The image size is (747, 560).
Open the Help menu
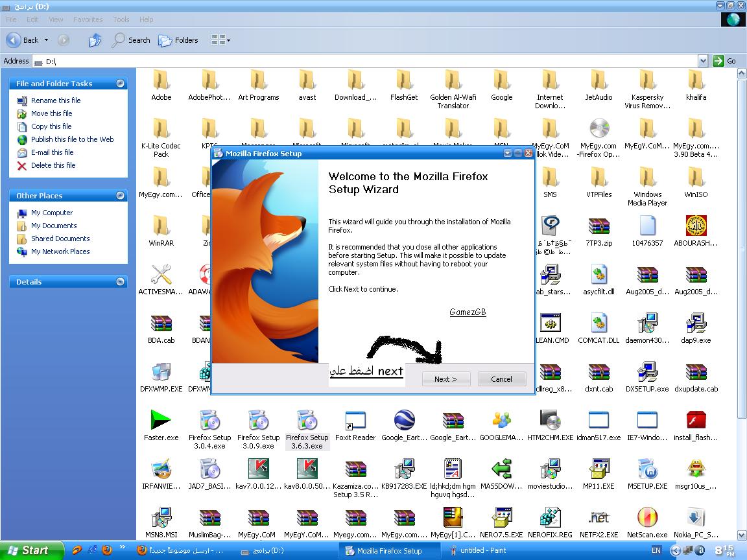pyautogui.click(x=147, y=19)
